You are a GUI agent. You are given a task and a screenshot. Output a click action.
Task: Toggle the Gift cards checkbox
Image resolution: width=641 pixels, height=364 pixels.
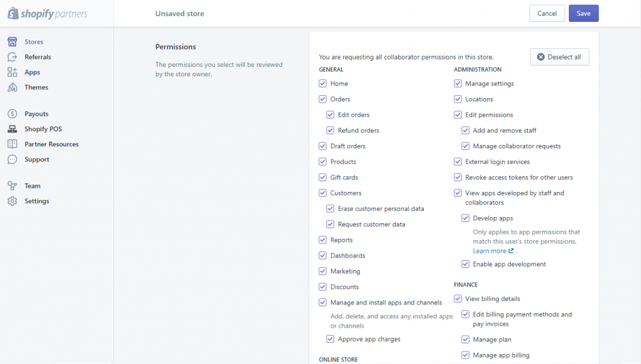(323, 178)
